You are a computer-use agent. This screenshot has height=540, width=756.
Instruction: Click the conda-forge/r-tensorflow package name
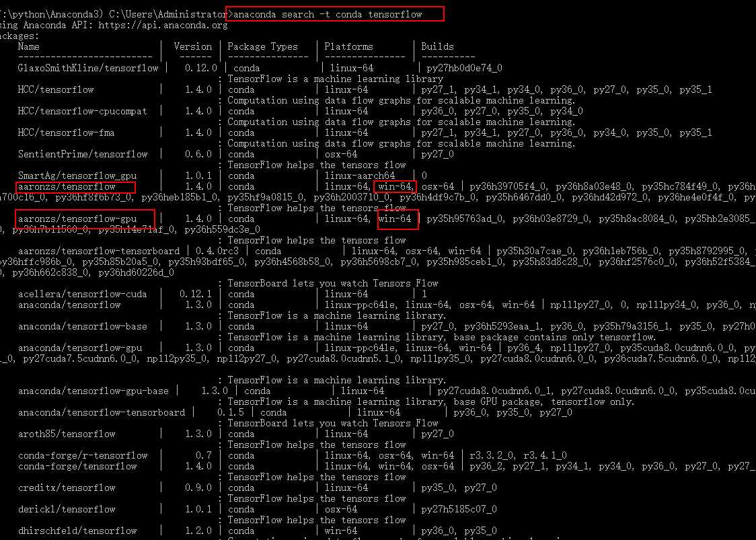(83, 456)
